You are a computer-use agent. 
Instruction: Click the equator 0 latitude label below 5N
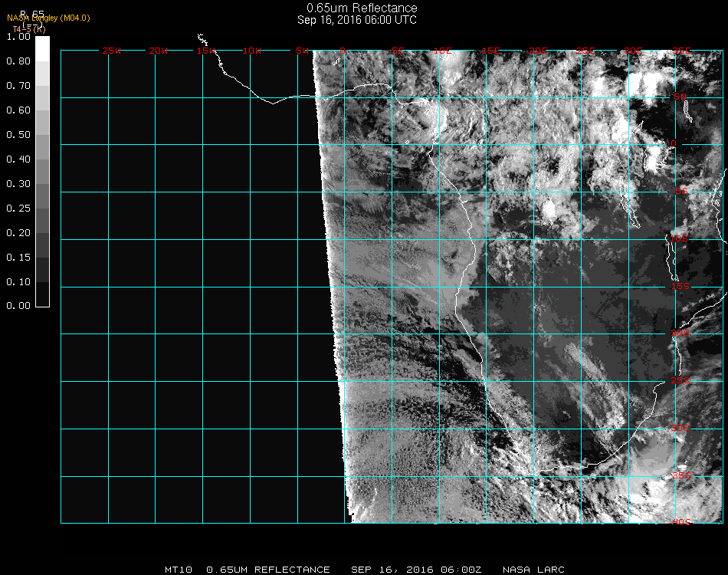coord(674,144)
